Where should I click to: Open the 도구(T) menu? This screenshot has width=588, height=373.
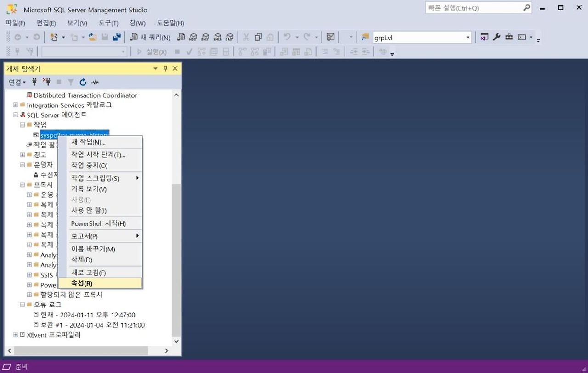108,23
